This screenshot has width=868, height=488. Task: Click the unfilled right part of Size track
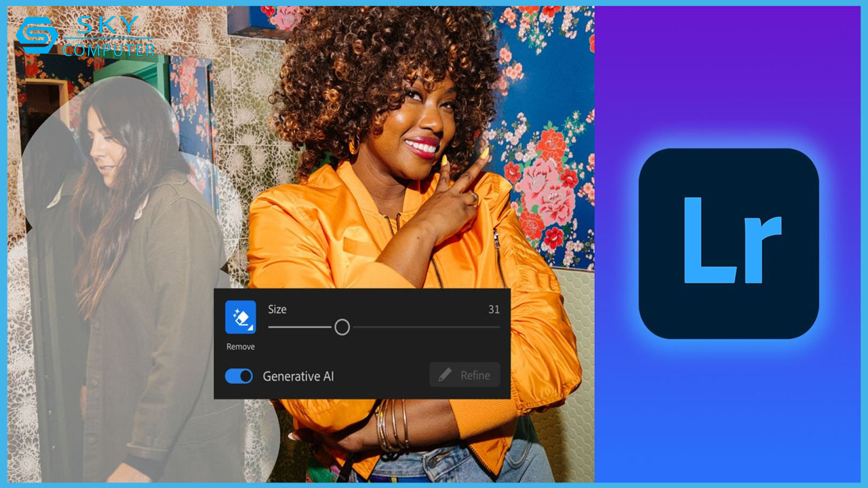coord(427,327)
